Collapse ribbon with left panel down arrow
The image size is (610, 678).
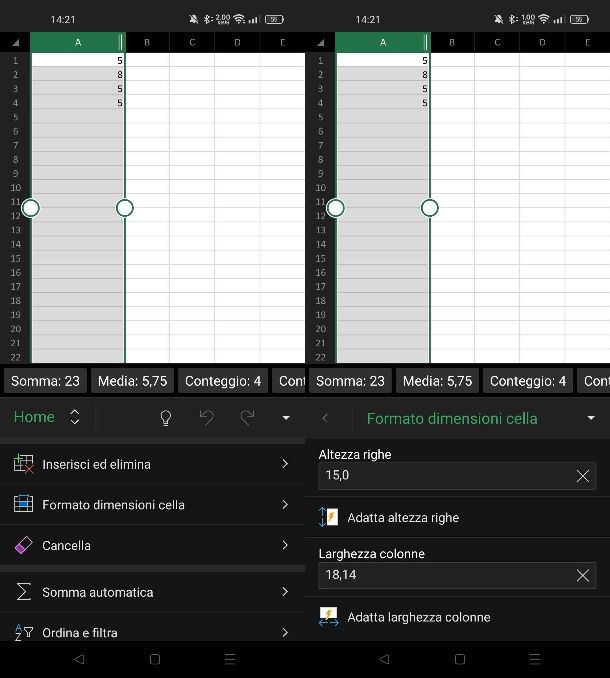click(286, 418)
